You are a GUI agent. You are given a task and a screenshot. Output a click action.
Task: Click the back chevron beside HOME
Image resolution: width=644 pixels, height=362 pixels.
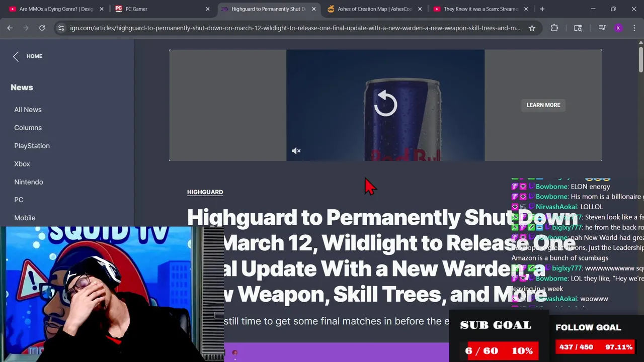coord(16,56)
